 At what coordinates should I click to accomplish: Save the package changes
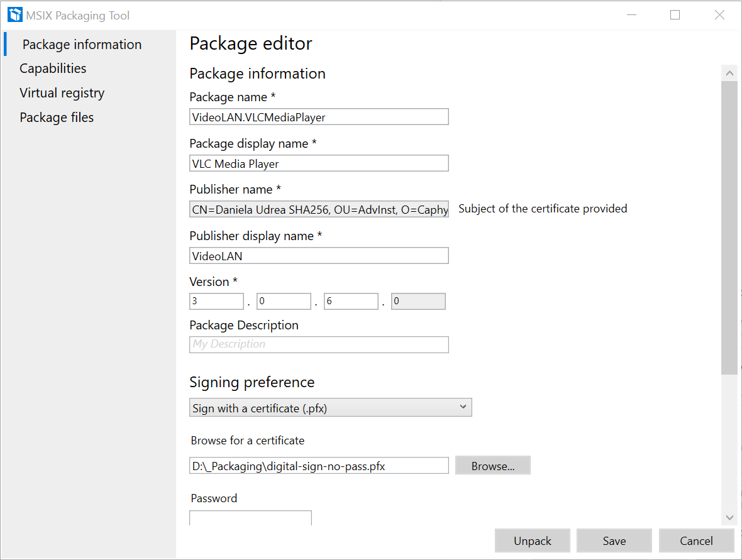click(x=614, y=541)
